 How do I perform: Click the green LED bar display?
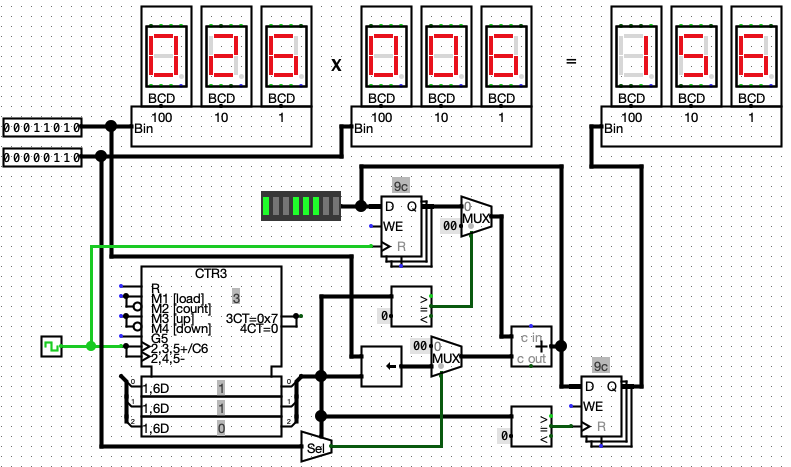(301, 206)
